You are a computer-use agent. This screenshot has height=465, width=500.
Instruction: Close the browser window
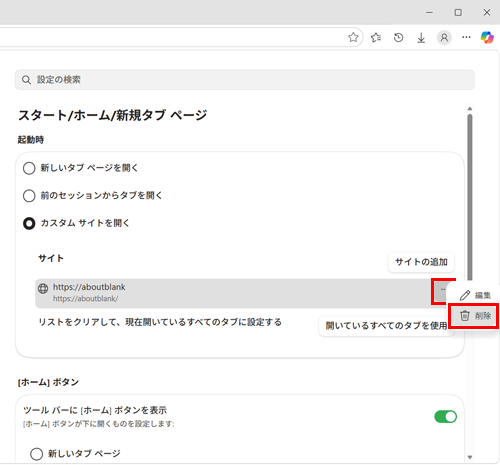tap(487, 13)
